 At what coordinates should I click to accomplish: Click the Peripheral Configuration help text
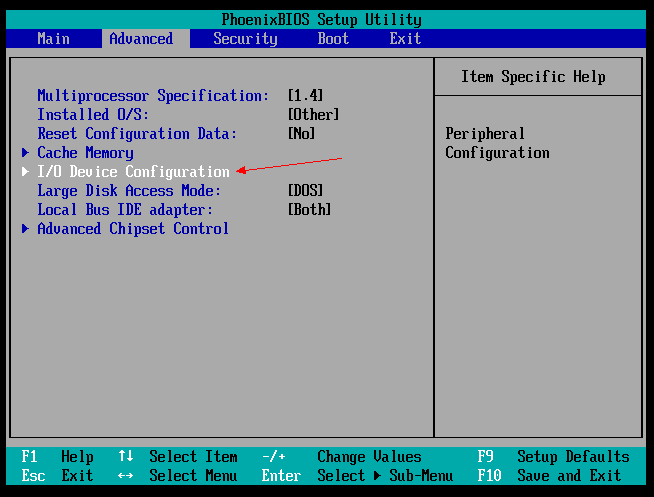point(497,143)
